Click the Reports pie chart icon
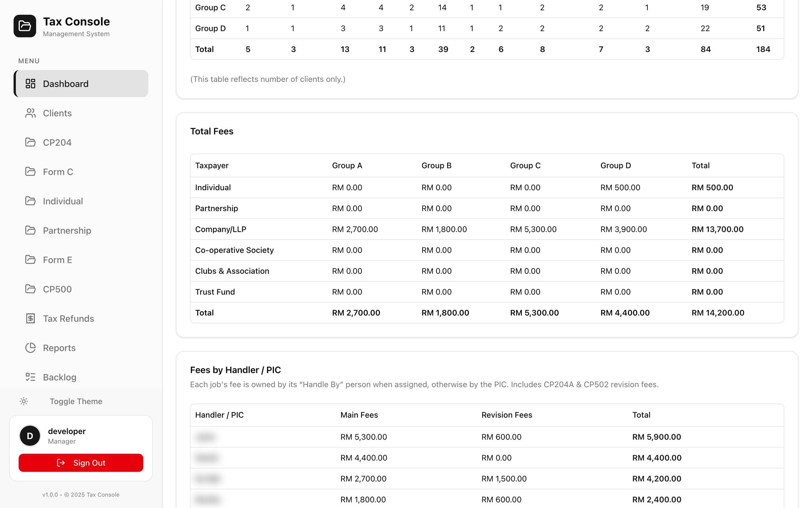The height and width of the screenshot is (508, 812). pyautogui.click(x=31, y=348)
